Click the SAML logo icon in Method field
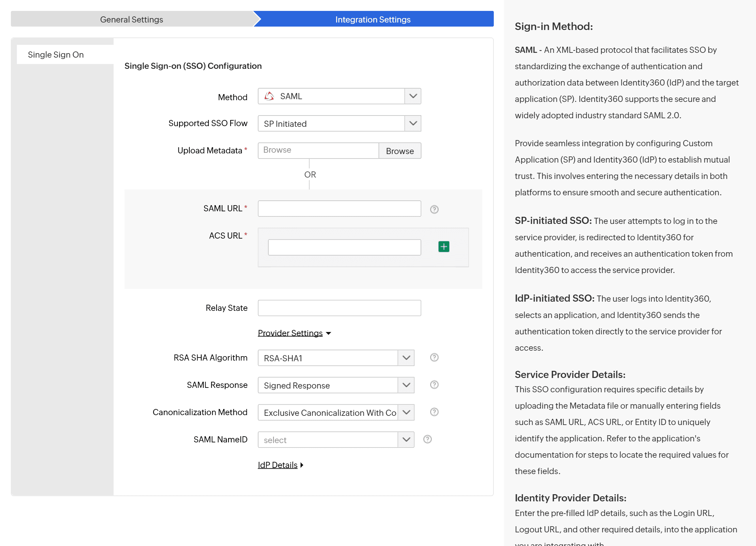This screenshot has height=546, width=756. pyautogui.click(x=269, y=96)
